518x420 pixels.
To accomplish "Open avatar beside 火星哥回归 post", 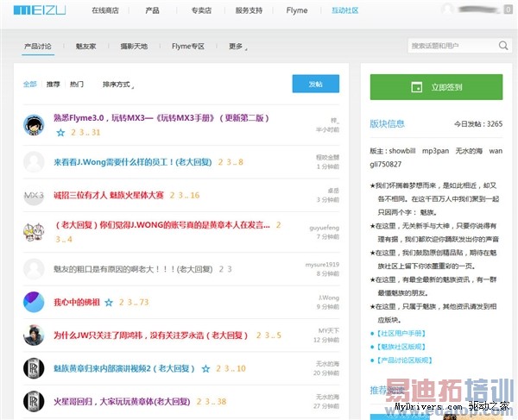I will pyautogui.click(x=34, y=402).
